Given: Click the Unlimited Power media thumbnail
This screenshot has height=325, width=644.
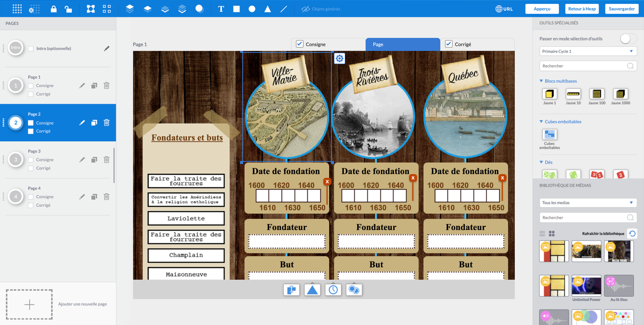Looking at the screenshot, I should pyautogui.click(x=586, y=286).
